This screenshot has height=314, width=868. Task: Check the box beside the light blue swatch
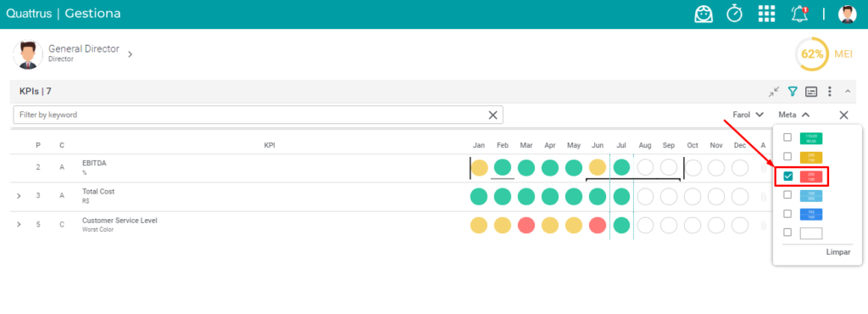[x=787, y=194]
